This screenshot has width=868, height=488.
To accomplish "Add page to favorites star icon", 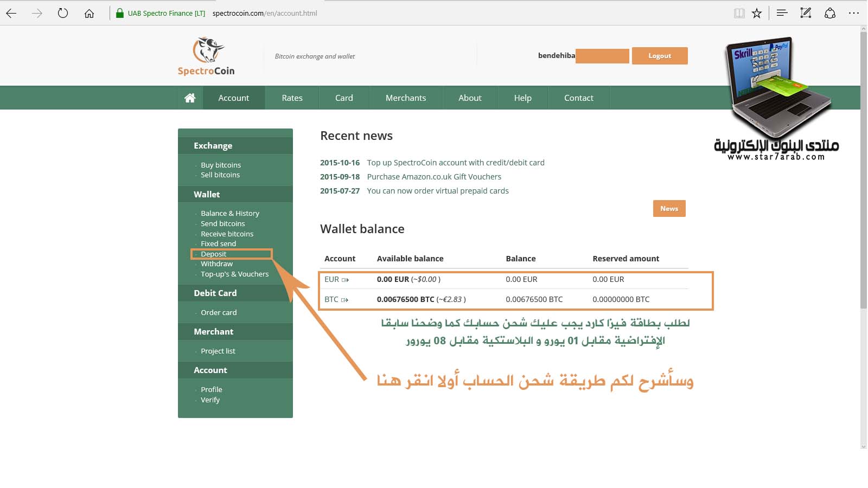I will [757, 13].
